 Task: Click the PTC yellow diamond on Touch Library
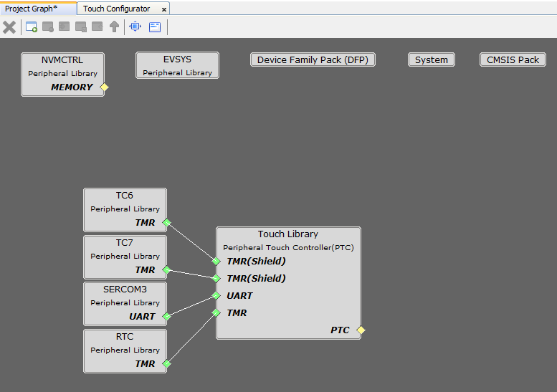(361, 330)
